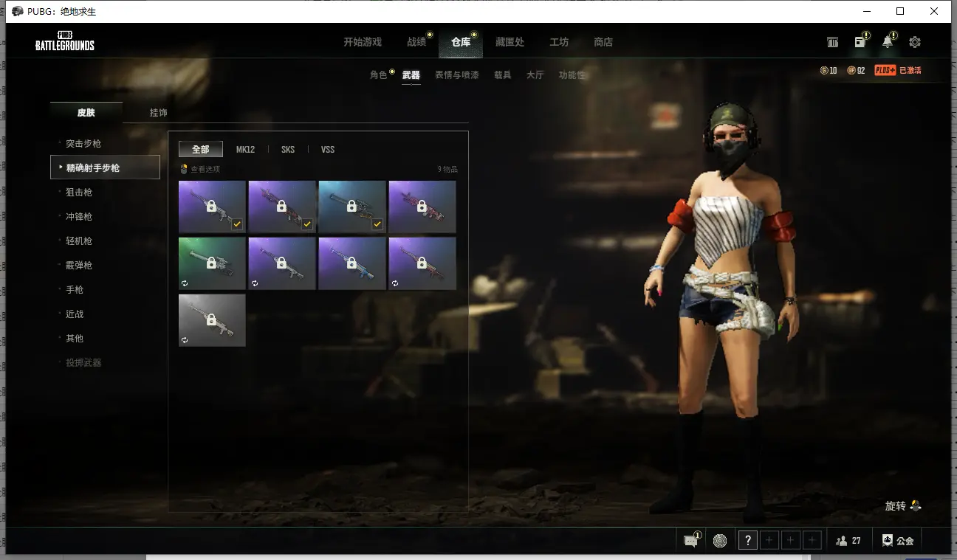The width and height of the screenshot is (957, 560).
Task: Open the window-shaped icon beside the bell
Action: point(860,42)
